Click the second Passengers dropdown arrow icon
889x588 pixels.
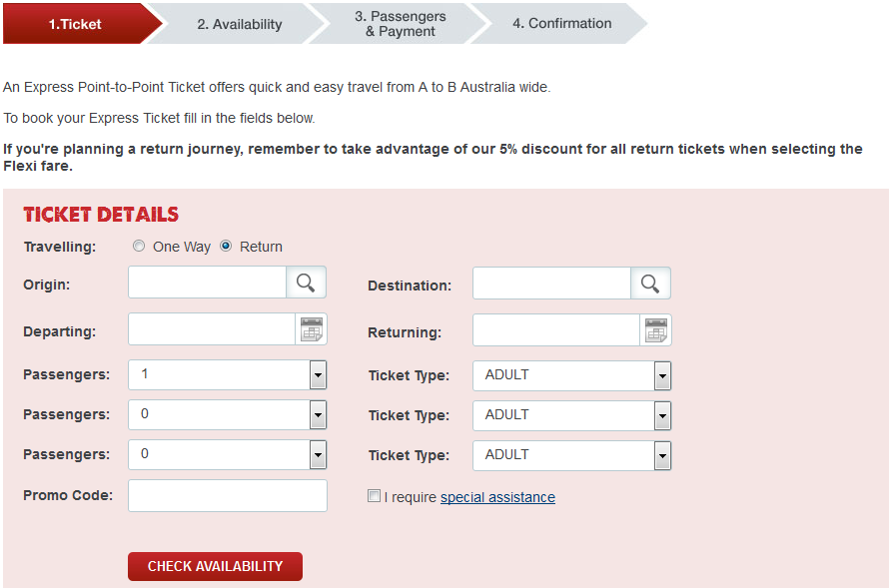pos(318,415)
